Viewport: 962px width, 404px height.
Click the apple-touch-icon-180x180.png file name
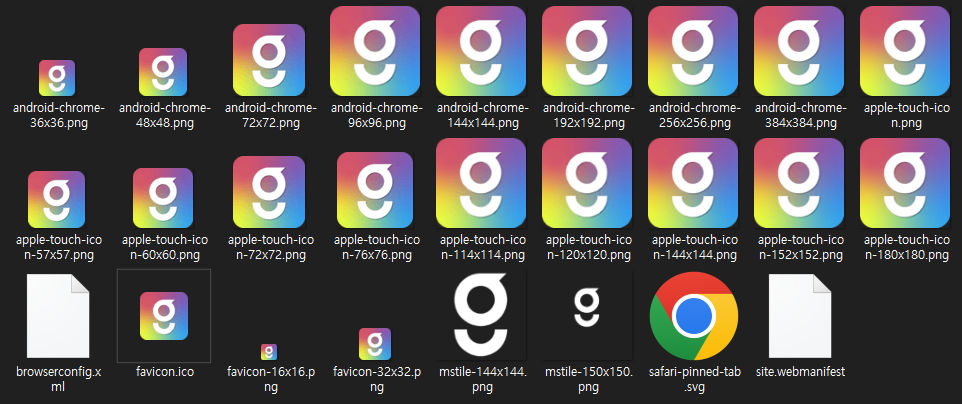(x=907, y=247)
